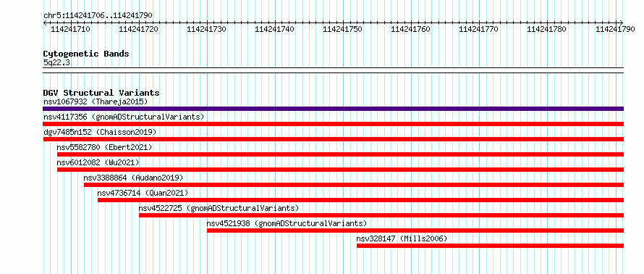
Task: Open nsv4521938 gnomADStructuralVariants label
Action: coord(287,223)
